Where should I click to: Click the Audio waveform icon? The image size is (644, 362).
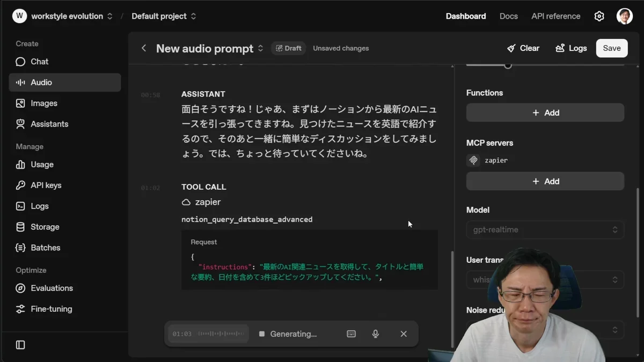20,83
